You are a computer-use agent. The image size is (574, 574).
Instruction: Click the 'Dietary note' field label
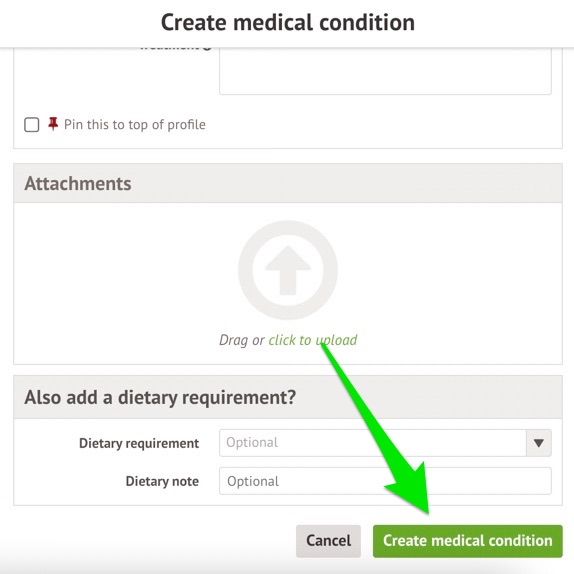(162, 481)
